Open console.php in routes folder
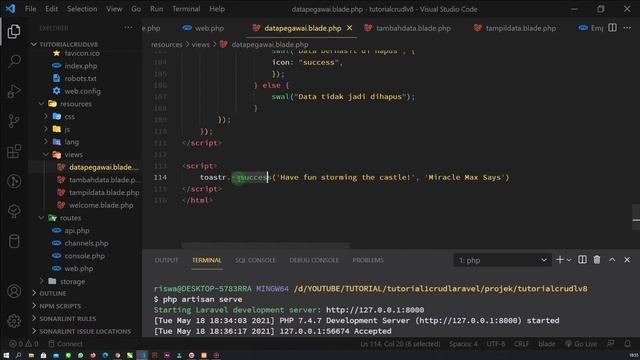 84,256
